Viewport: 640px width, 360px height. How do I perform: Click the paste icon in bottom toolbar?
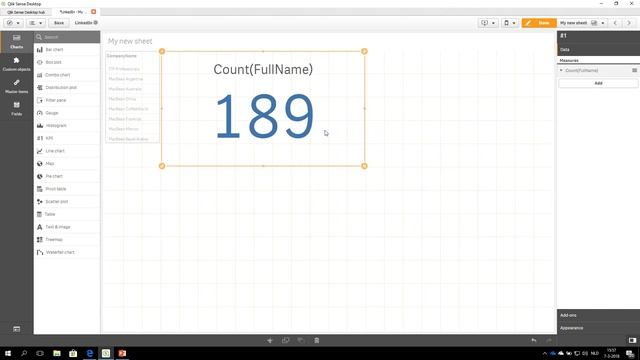[301, 340]
